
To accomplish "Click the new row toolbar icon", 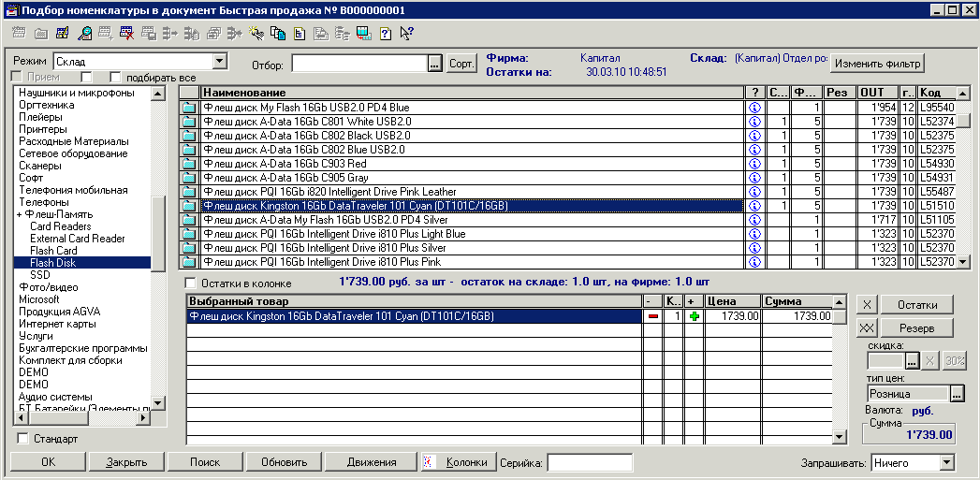I will point(19,33).
